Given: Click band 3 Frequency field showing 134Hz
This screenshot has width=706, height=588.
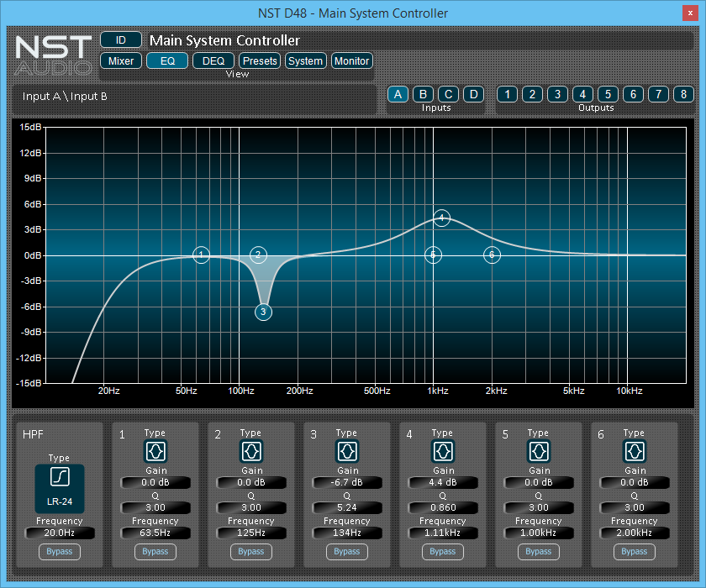Looking at the screenshot, I should click(x=347, y=533).
